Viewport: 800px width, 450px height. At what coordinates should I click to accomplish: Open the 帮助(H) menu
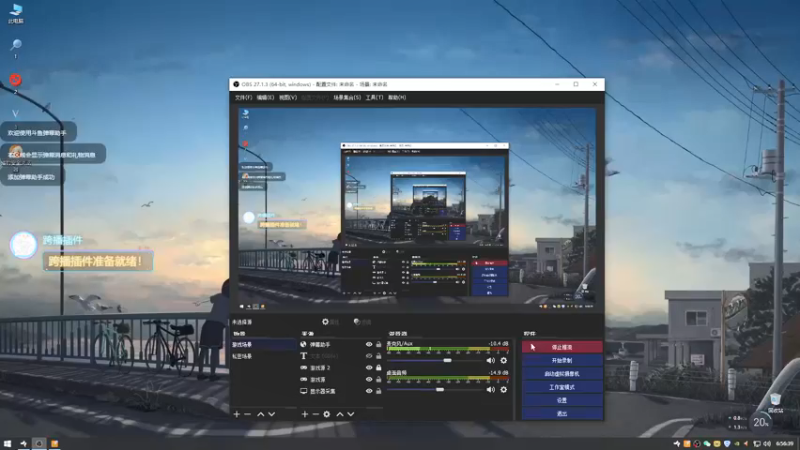pyautogui.click(x=397, y=97)
